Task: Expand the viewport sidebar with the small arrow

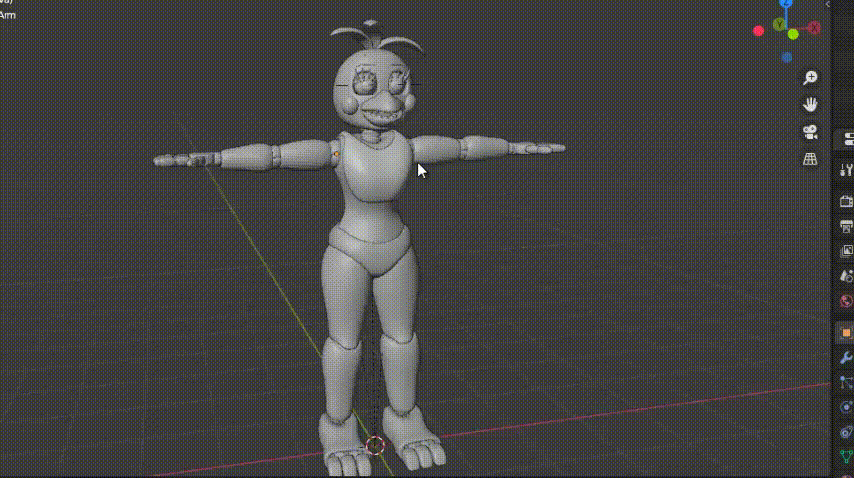Action: (x=827, y=4)
